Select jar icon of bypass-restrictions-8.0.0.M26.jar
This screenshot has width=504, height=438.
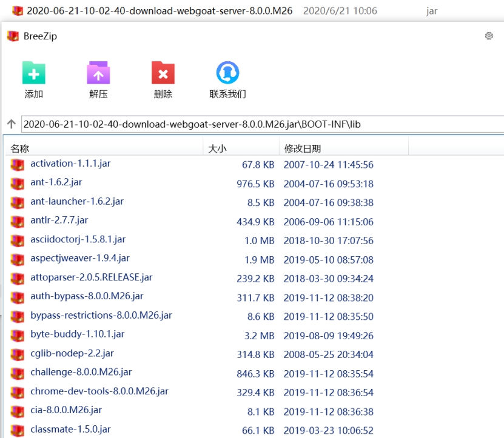point(18,316)
